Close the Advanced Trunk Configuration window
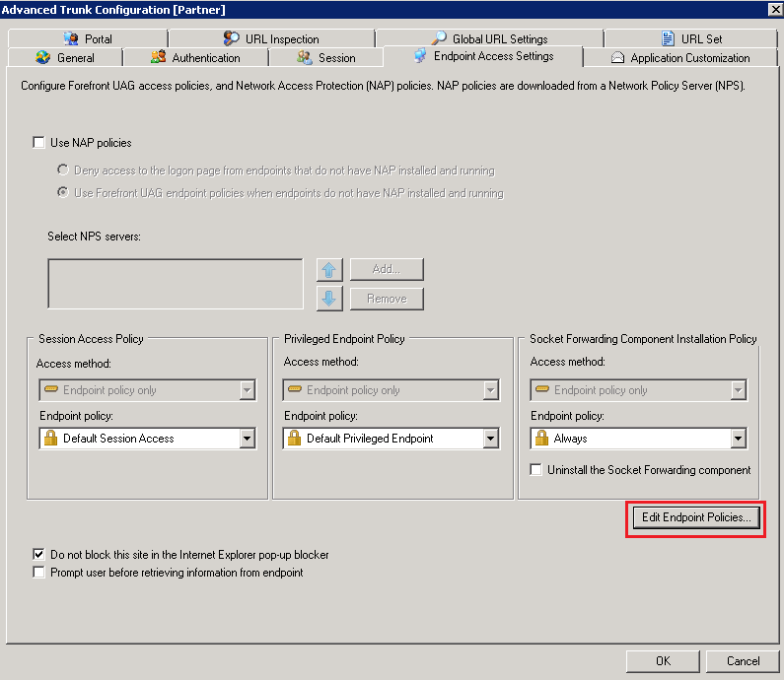This screenshot has width=784, height=680. point(775,9)
